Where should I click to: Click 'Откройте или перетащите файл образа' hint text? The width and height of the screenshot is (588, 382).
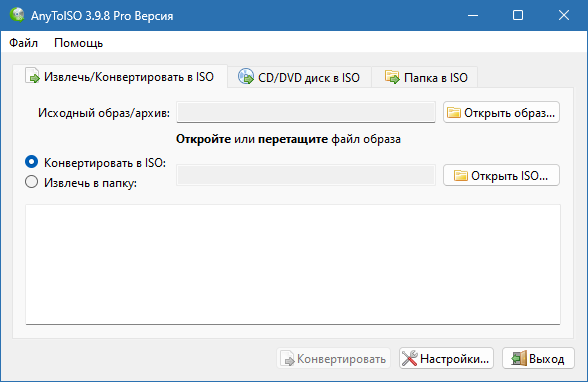(288, 139)
